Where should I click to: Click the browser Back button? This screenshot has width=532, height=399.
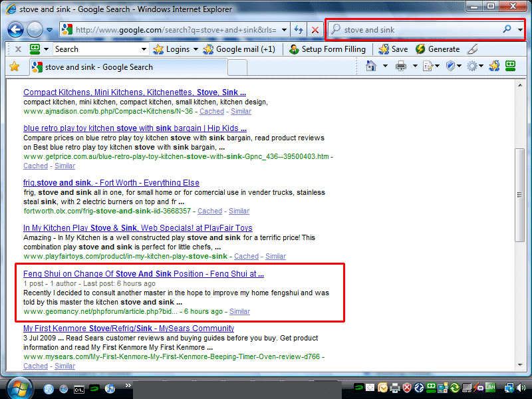[x=16, y=30]
